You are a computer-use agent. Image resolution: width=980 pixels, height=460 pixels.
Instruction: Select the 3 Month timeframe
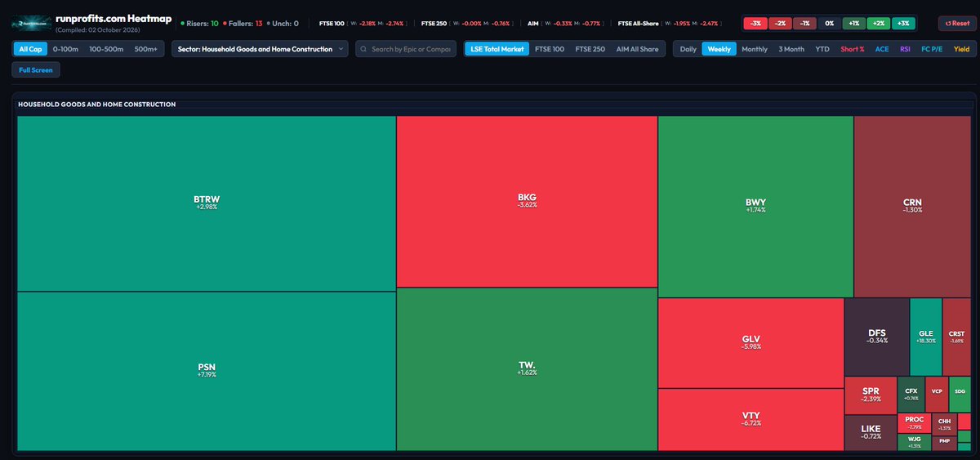[791, 49]
